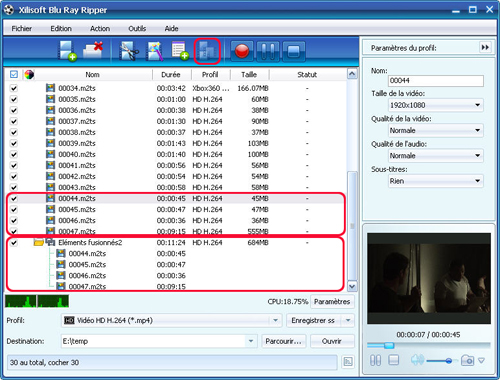Open the Profil dropdown arrow
500x380 pixels.
click(275, 320)
